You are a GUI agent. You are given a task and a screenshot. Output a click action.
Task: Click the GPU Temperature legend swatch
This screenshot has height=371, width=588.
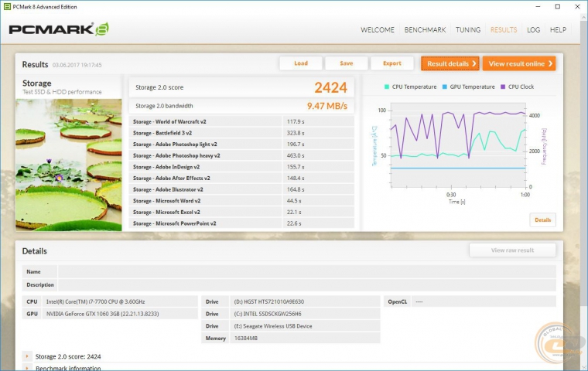444,87
